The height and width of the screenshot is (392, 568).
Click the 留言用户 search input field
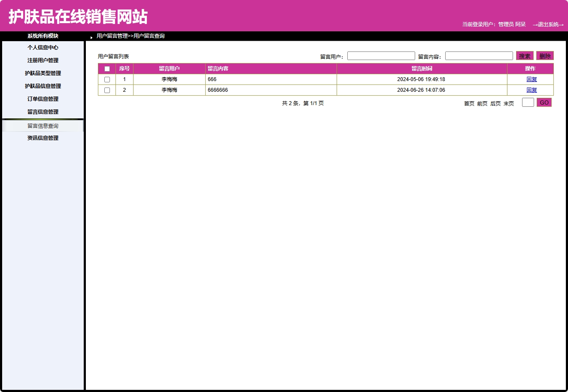click(x=381, y=55)
